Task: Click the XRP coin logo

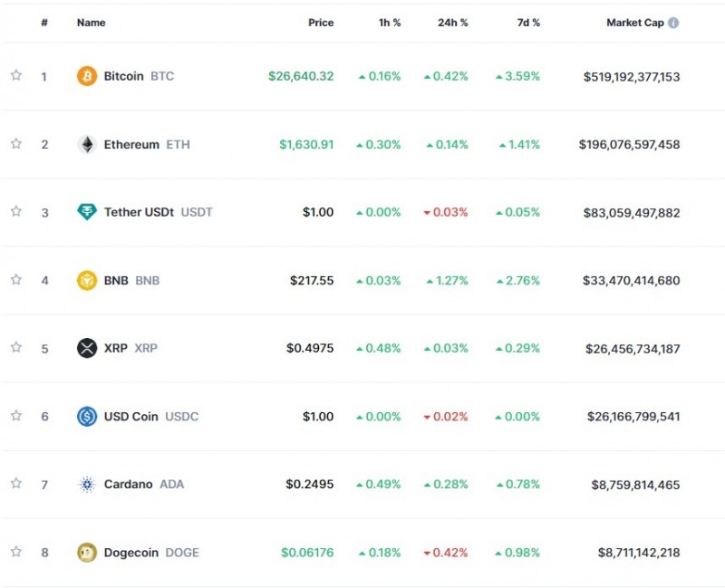Action: (x=87, y=348)
